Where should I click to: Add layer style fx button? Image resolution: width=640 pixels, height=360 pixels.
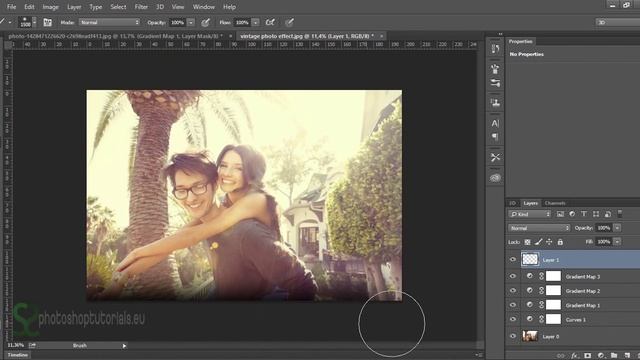pyautogui.click(x=574, y=356)
